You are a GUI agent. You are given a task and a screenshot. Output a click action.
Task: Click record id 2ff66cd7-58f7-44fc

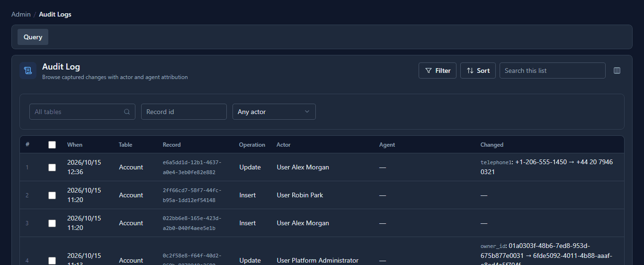point(192,195)
